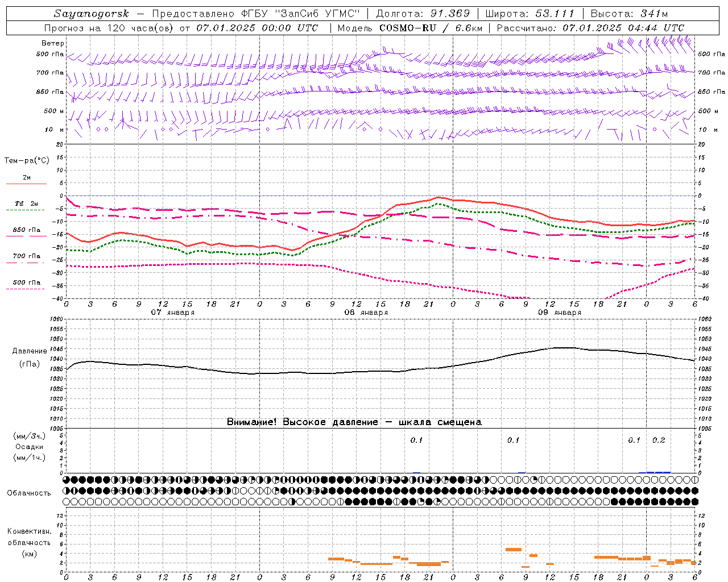Click the '850 гПа' temperature legend entry

(x=27, y=230)
